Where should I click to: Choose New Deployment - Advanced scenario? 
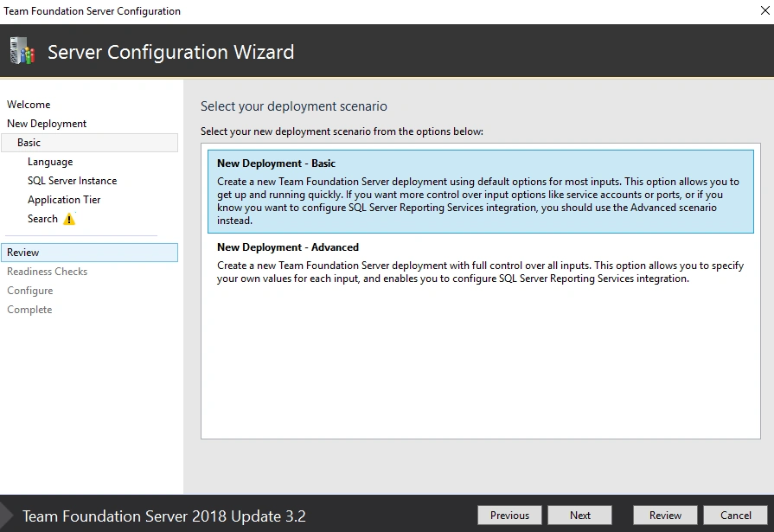(480, 262)
